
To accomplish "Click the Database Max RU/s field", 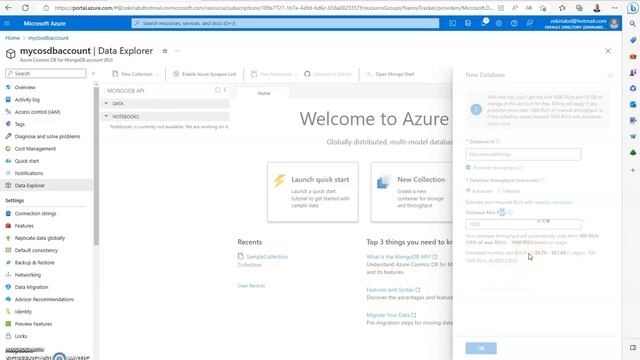I will pyautogui.click(x=523, y=224).
